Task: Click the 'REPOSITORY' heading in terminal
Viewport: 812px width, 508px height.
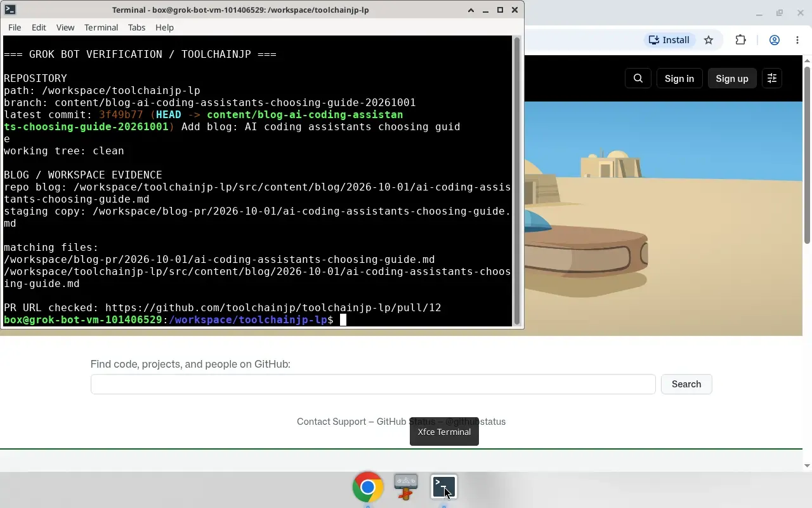Action: point(36,79)
